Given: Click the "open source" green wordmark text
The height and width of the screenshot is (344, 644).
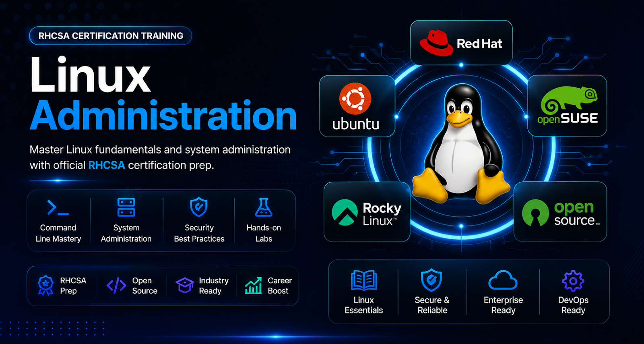Looking at the screenshot, I should pos(576,213).
